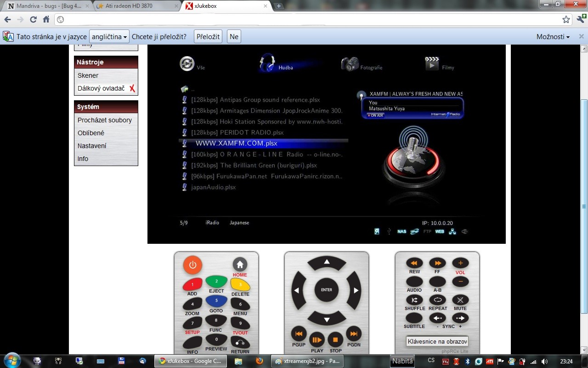Click the SYNC minus left-arrow button
This screenshot has width=588, height=368.
[437, 318]
